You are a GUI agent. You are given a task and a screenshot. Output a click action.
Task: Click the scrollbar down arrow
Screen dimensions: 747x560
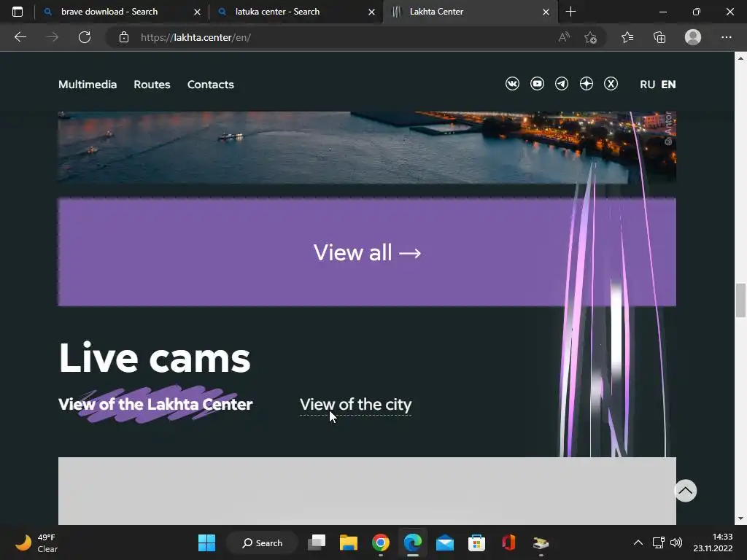coord(740,518)
